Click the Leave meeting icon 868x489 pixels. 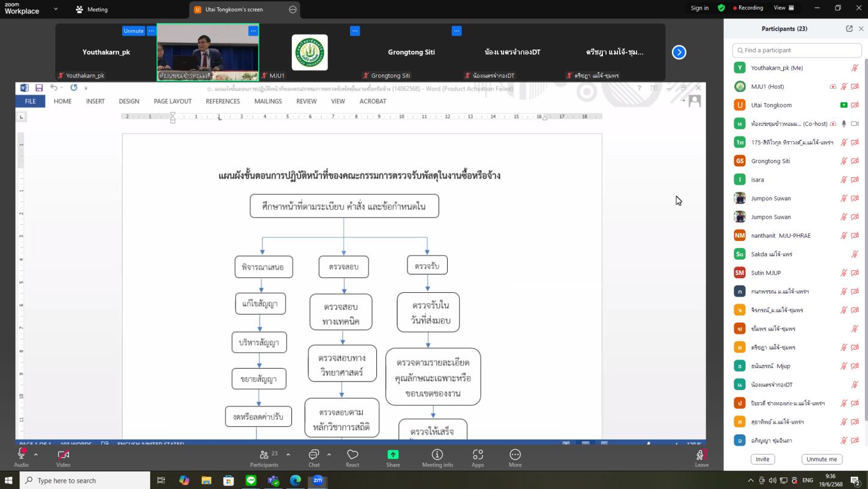[701, 455]
